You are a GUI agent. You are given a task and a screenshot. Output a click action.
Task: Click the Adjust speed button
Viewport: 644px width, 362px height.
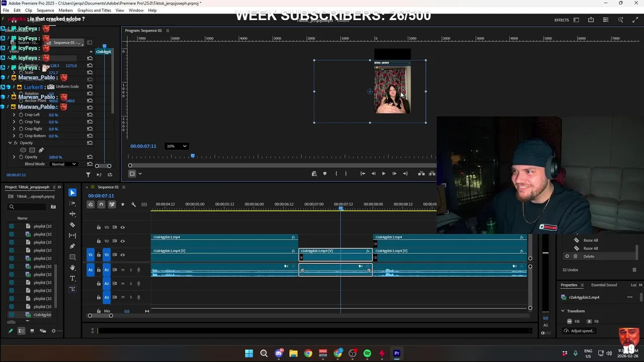tap(579, 331)
